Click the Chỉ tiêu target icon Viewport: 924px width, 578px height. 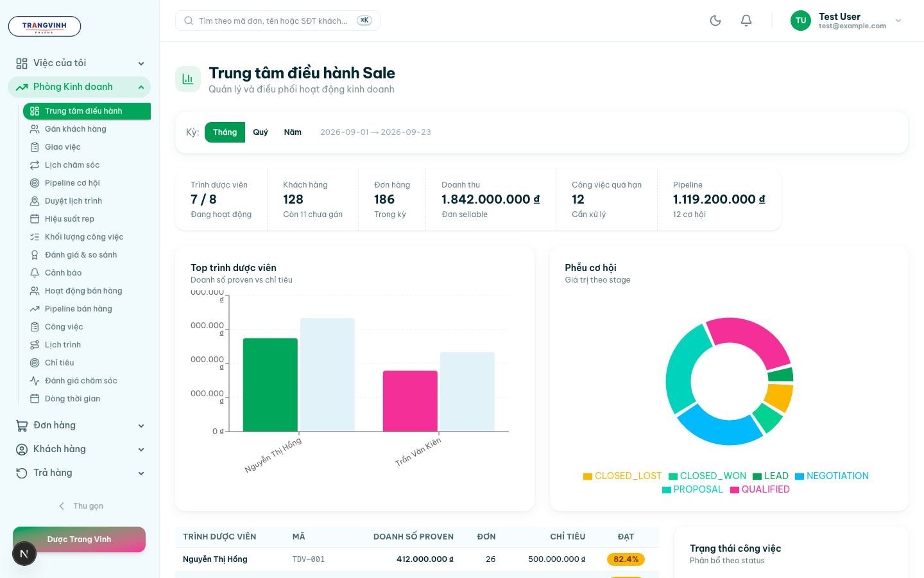35,363
